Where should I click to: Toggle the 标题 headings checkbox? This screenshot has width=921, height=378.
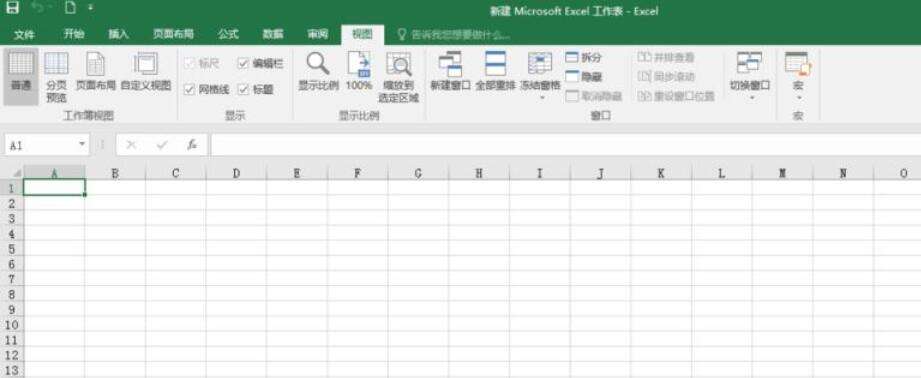coord(243,89)
